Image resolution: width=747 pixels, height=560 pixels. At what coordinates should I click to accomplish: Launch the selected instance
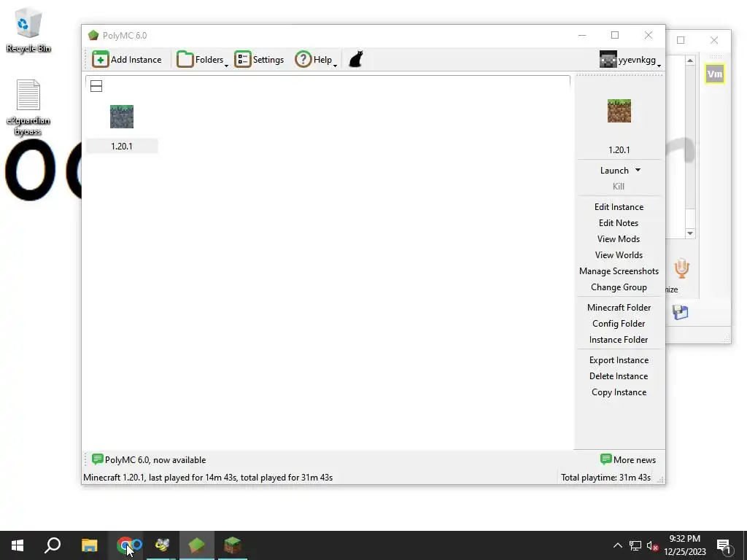pyautogui.click(x=614, y=171)
